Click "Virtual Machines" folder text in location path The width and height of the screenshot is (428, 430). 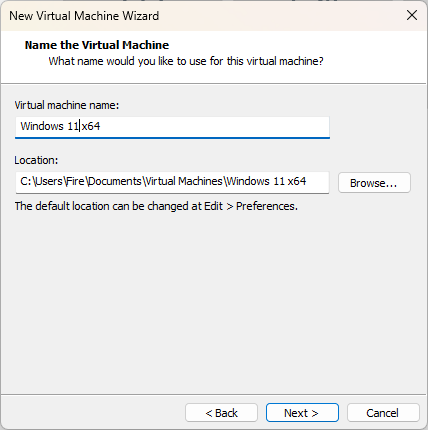[x=184, y=181]
